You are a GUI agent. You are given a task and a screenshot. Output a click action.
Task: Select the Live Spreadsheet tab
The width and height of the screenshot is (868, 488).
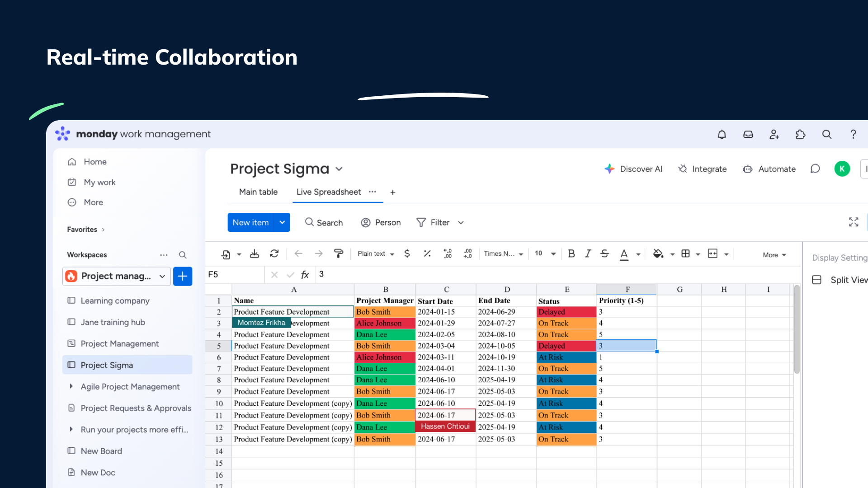pyautogui.click(x=329, y=192)
